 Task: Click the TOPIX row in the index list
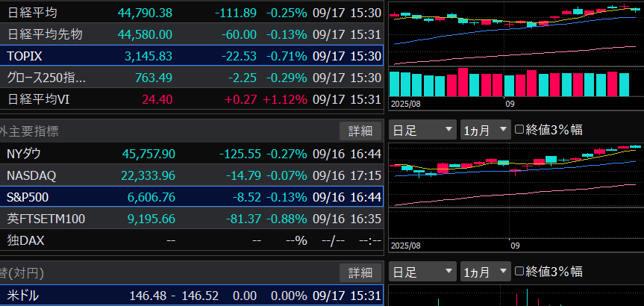click(x=191, y=56)
